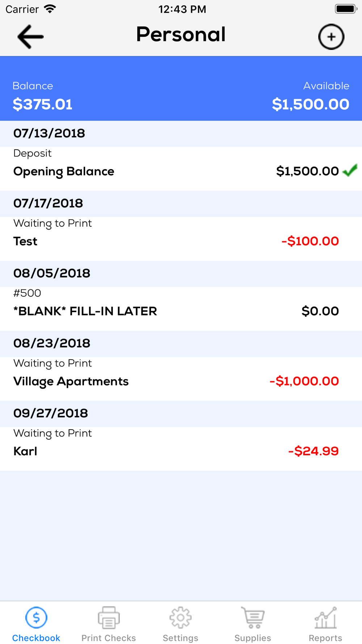Image resolution: width=362 pixels, height=644 pixels.
Task: Tap the 09/27/2018 date header
Action: click(181, 414)
